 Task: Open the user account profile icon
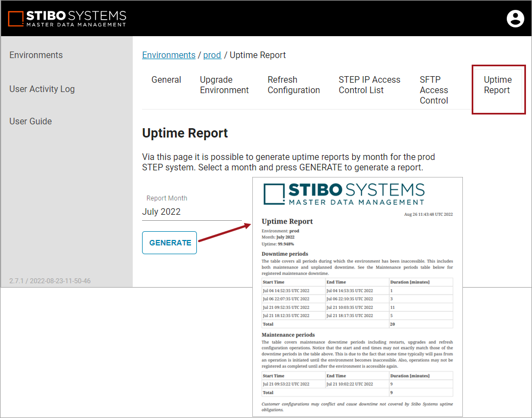tap(515, 19)
